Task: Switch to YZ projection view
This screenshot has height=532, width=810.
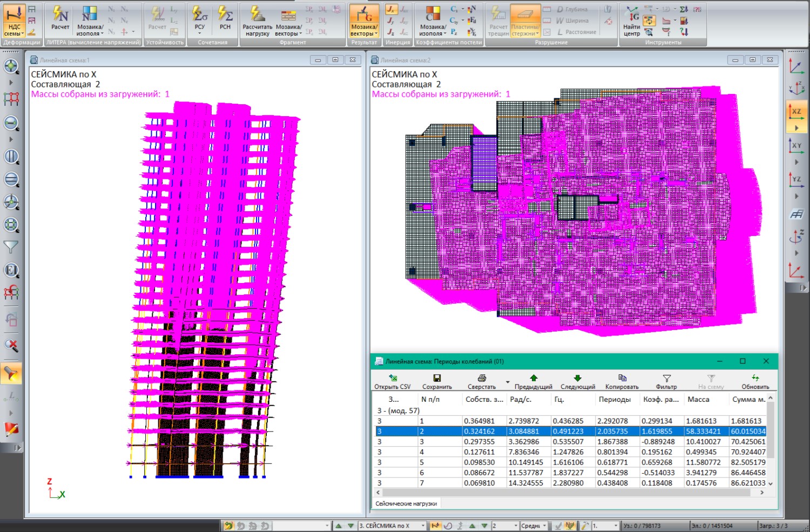Action: pos(796,179)
